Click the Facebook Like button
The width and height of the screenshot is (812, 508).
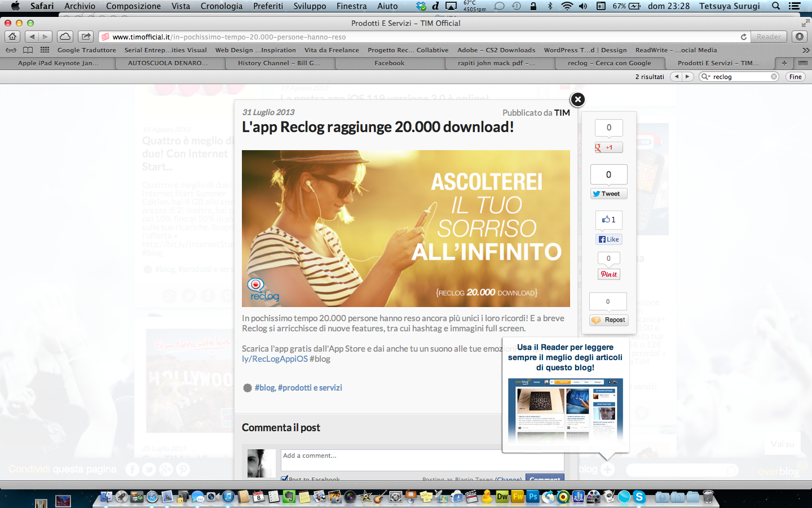608,239
